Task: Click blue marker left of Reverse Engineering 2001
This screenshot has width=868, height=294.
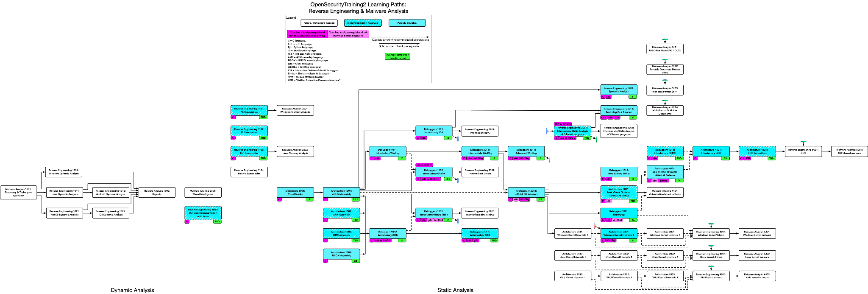Action: point(547,132)
